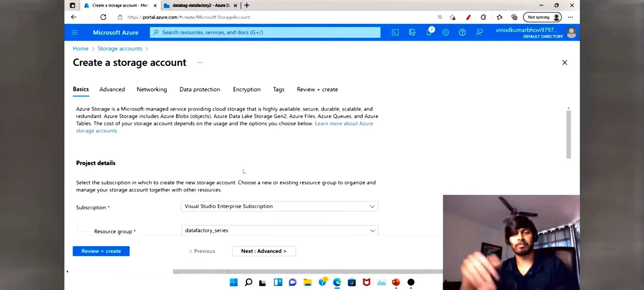Click the horizontal scrollbar at bottom
The image size is (644, 290).
[308, 271]
